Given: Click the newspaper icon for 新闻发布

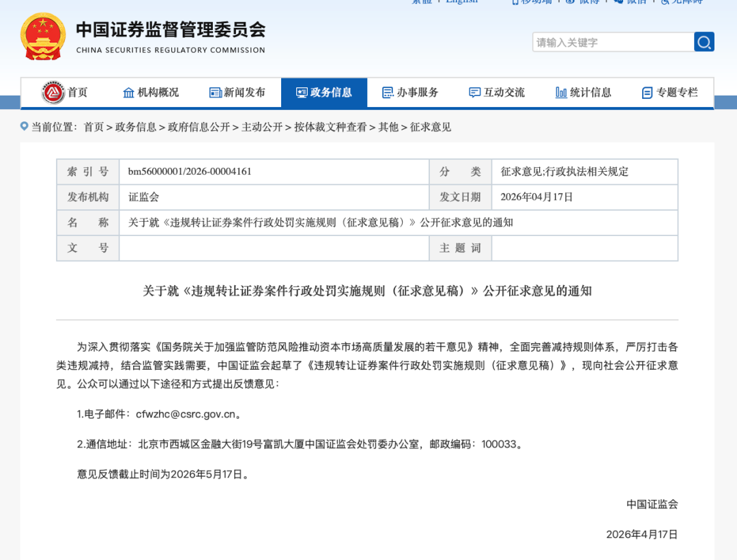Looking at the screenshot, I should click(x=216, y=93).
